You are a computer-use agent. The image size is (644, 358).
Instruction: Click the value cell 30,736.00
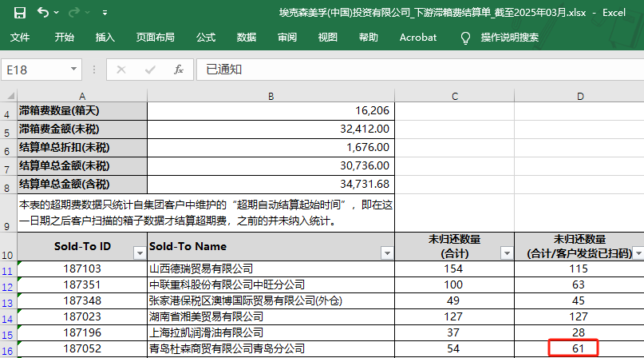point(271,166)
